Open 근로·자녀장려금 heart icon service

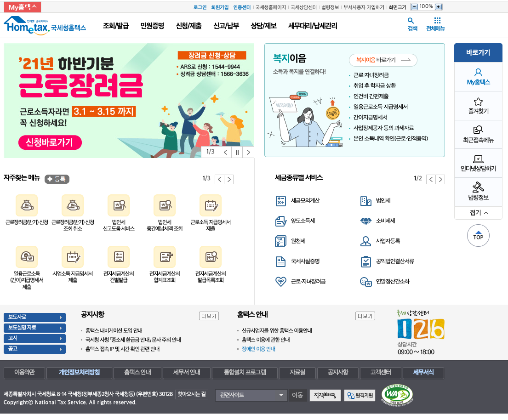click(x=300, y=281)
